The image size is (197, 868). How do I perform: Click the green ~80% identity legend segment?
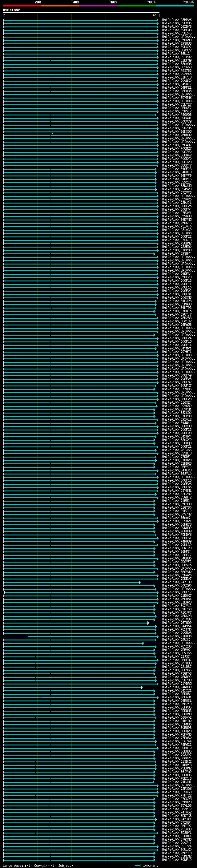137,6
